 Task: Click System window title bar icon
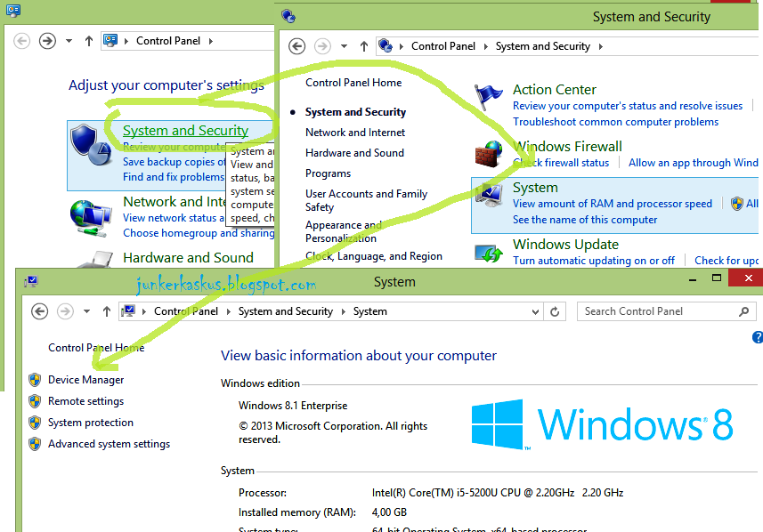click(x=31, y=281)
